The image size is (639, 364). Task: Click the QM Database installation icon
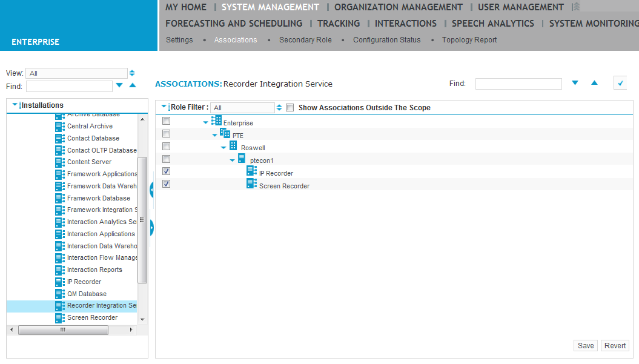(60, 294)
